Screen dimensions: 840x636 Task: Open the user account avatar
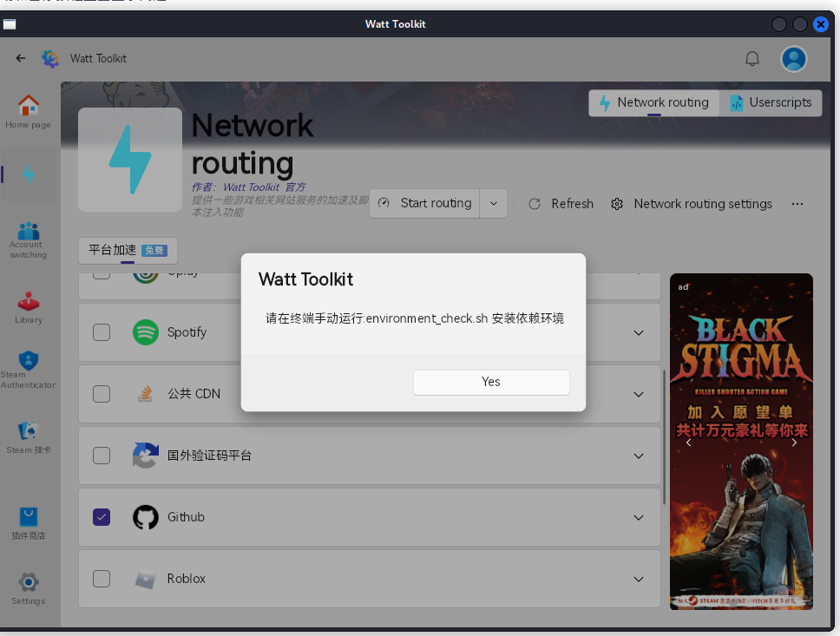(x=793, y=59)
